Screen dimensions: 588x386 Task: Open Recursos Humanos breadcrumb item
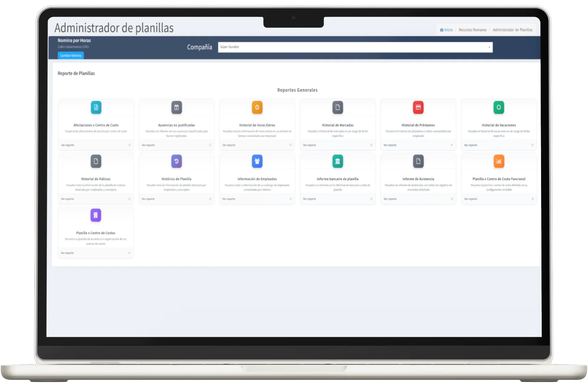click(x=472, y=30)
